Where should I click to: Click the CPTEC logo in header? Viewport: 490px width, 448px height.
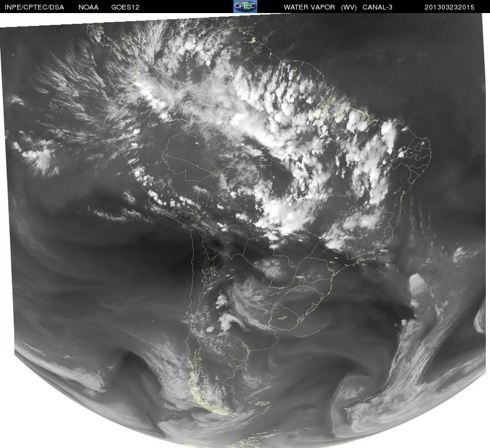pyautogui.click(x=245, y=7)
